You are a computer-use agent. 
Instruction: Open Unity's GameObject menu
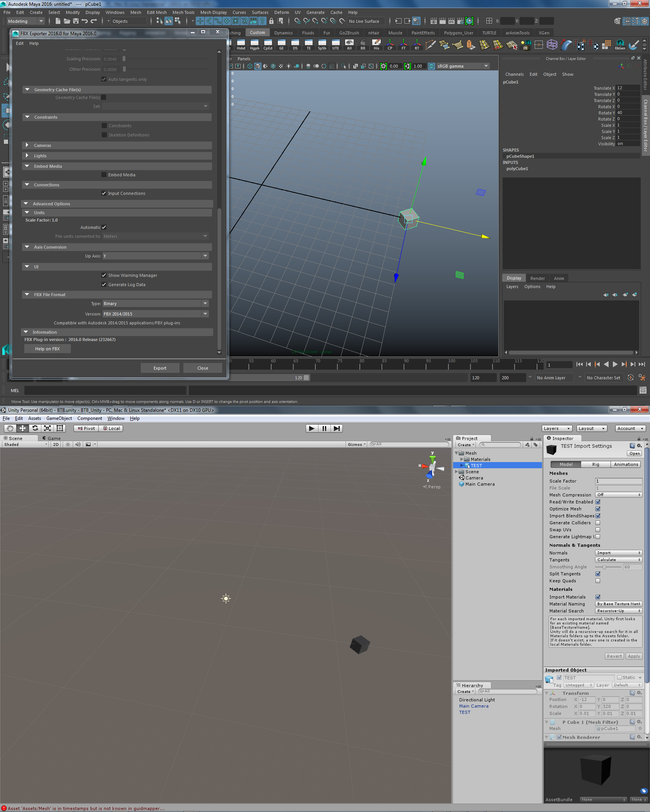pyautogui.click(x=59, y=418)
